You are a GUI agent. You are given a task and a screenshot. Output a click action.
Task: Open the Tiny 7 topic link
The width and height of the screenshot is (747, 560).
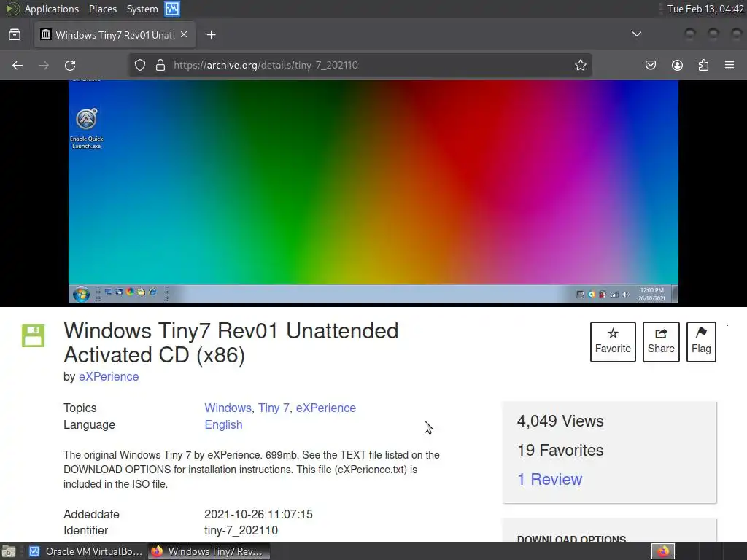point(274,408)
